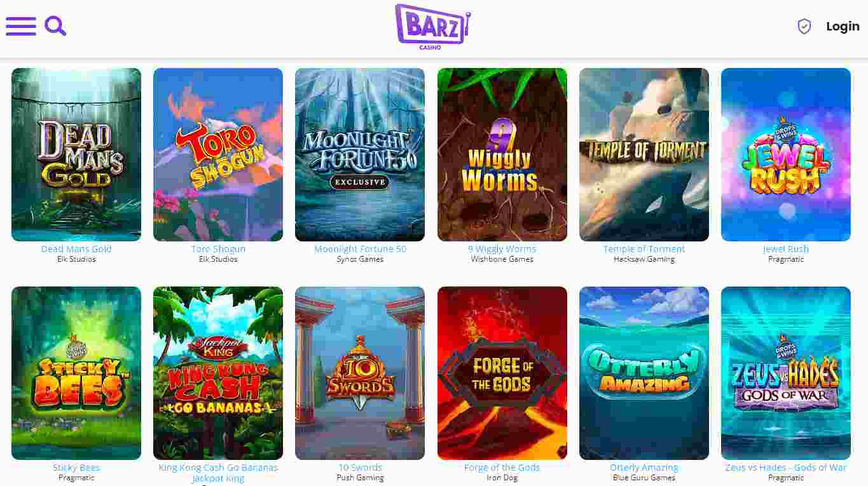Select the King Kong Cash Go Bananas thumbnail
868x486 pixels.
(x=218, y=373)
